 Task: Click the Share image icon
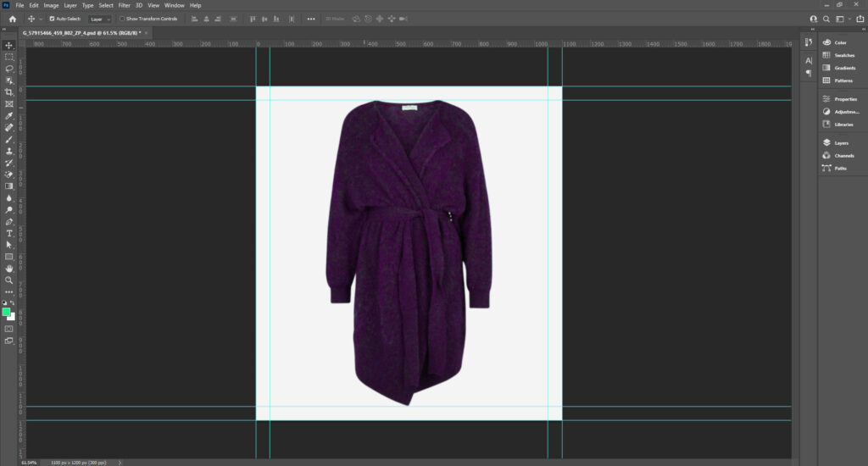coord(860,19)
